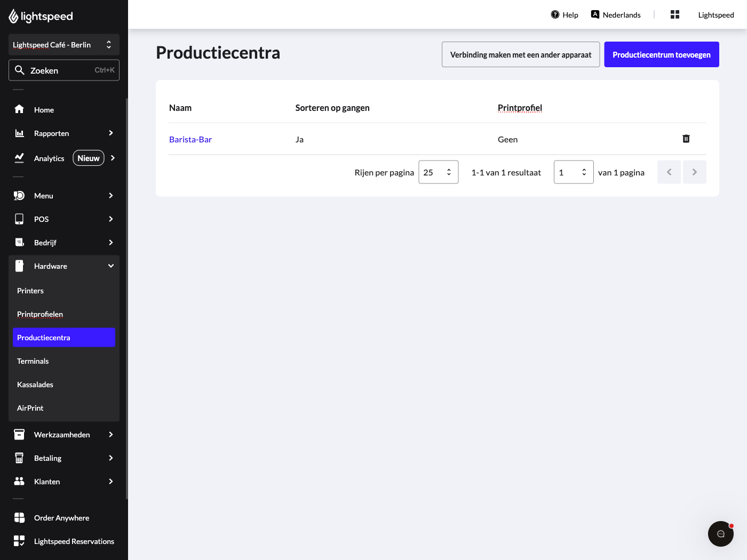Click the '1-1 van 1 resultaat' text

(506, 172)
